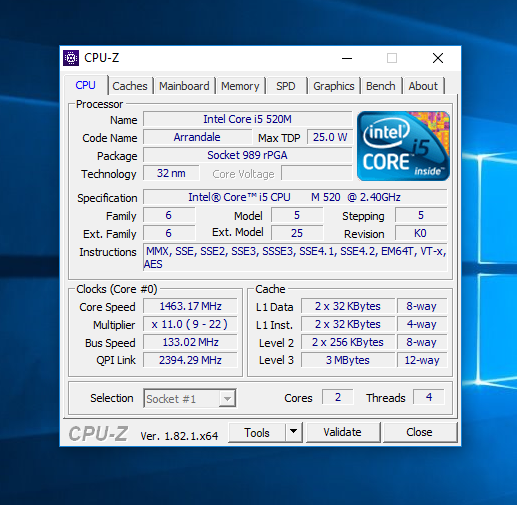Click the Name field Intel Core i5 520M

248,119
